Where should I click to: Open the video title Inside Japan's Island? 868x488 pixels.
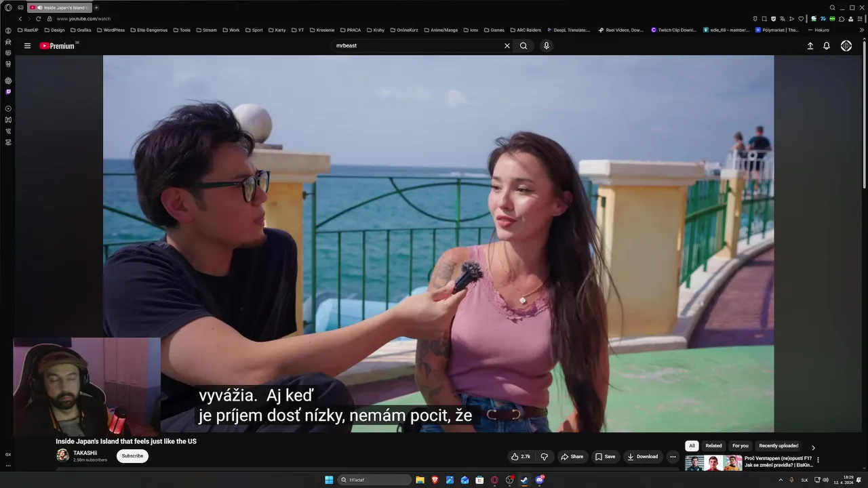[x=126, y=441]
